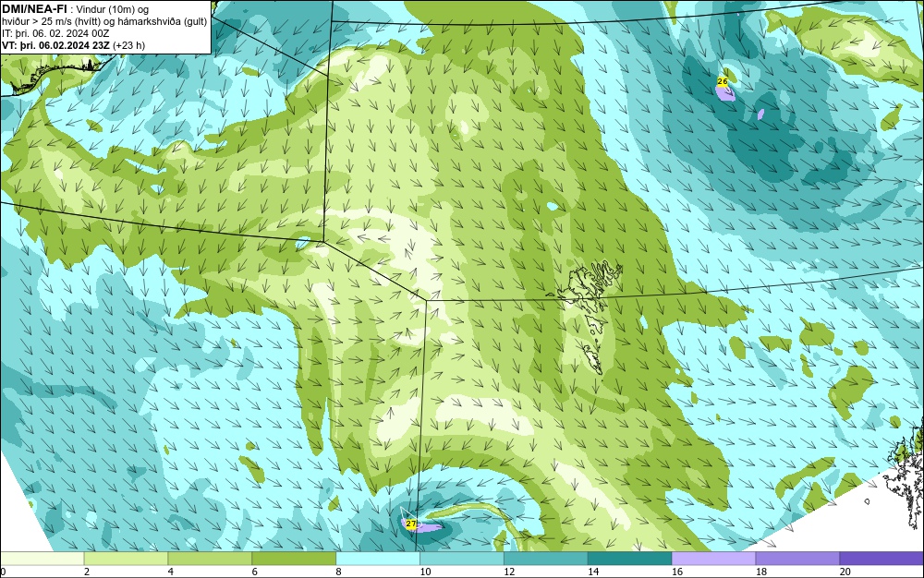Viewport: 924px width, 578px height.
Task: Click scale value 6 on the color bar
Action: (255, 572)
